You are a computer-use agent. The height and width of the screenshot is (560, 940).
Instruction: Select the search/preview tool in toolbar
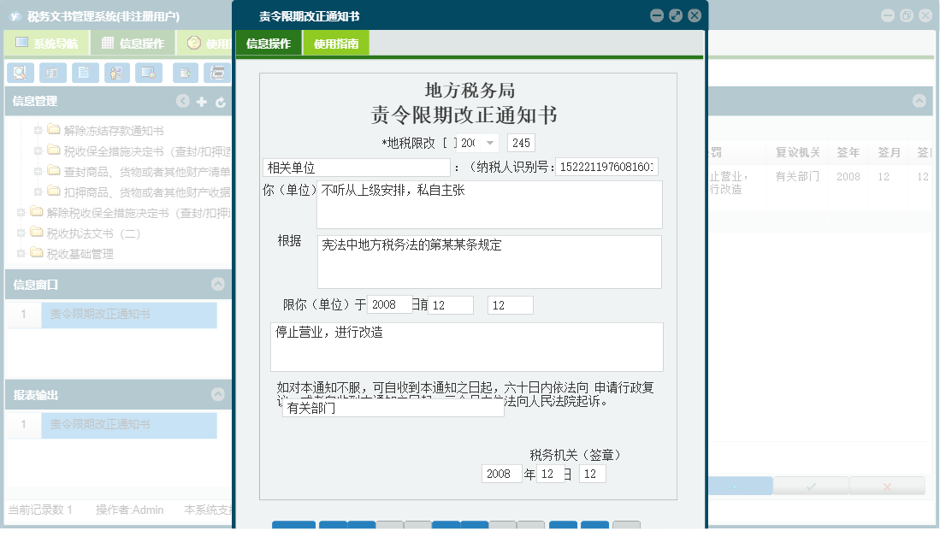(19, 73)
